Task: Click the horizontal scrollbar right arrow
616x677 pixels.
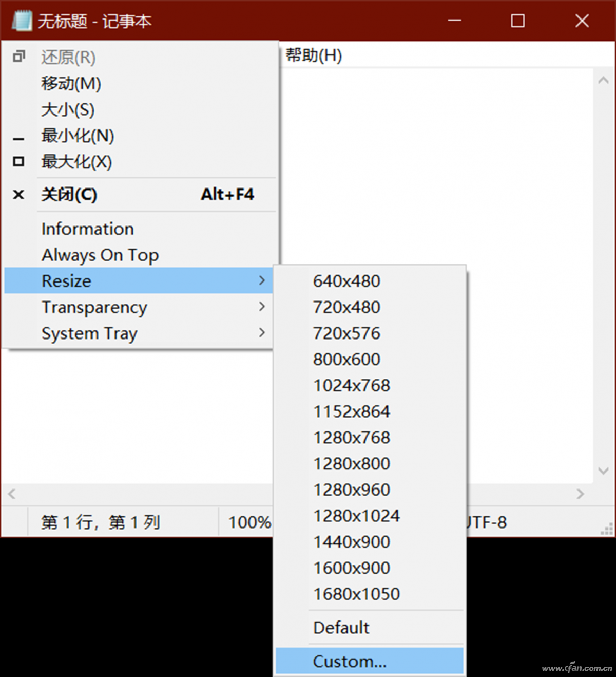Action: click(581, 494)
